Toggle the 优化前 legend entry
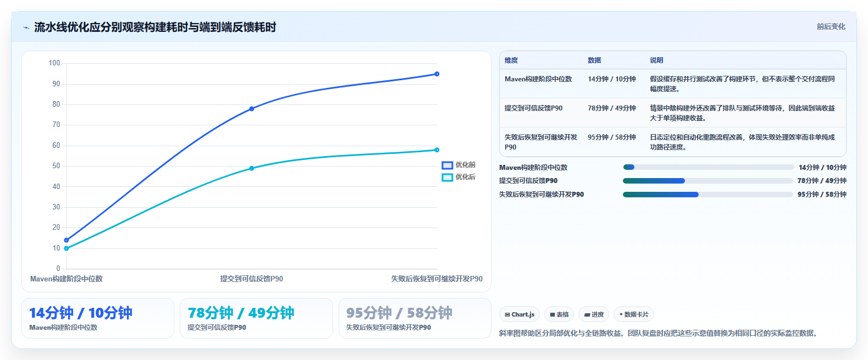 coord(458,165)
